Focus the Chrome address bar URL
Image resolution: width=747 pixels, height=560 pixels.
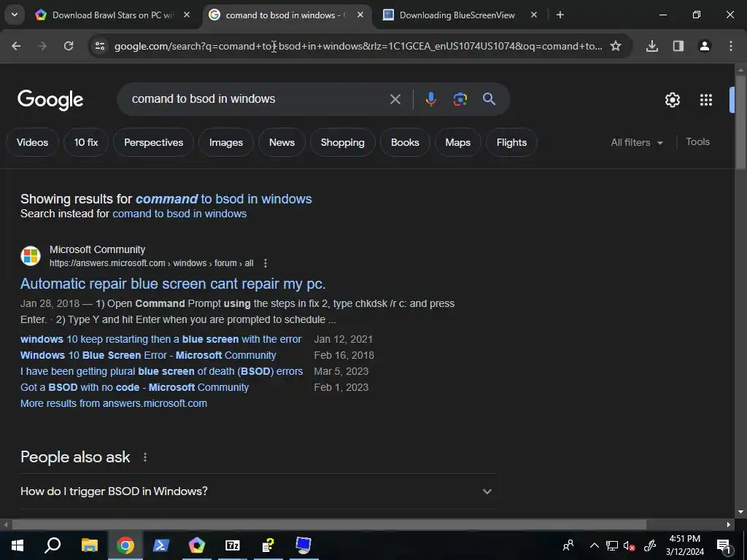click(358, 46)
